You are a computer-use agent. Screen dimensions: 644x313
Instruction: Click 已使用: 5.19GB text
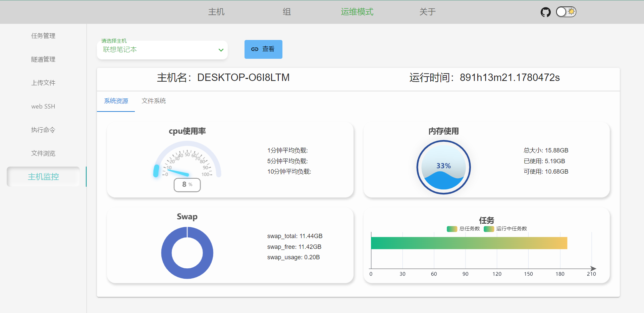click(x=544, y=161)
